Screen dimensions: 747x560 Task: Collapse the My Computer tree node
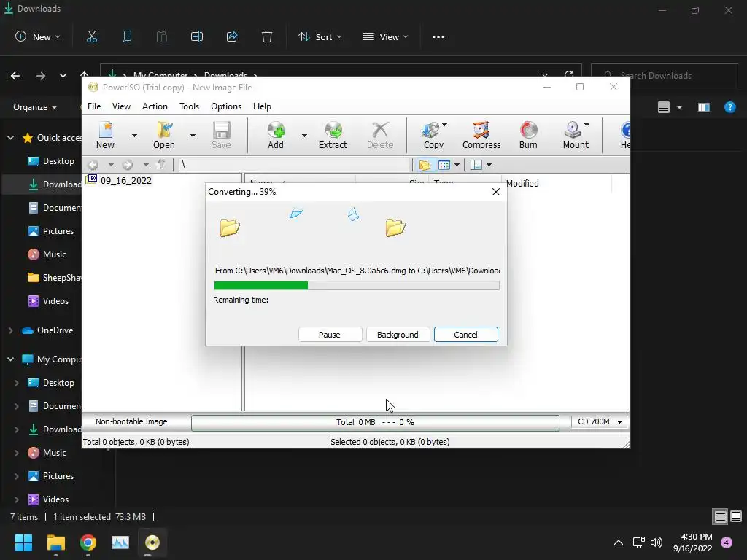pyautogui.click(x=10, y=359)
